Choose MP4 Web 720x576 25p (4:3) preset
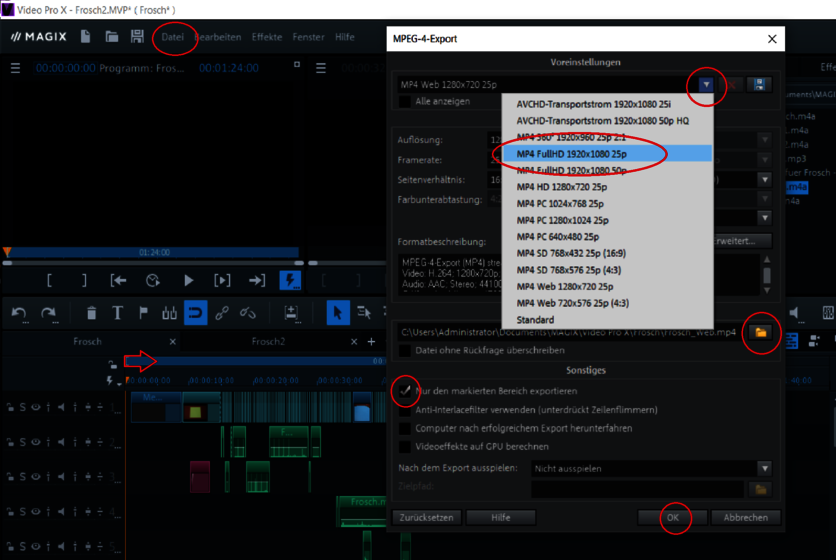The image size is (836, 560). coord(607,303)
